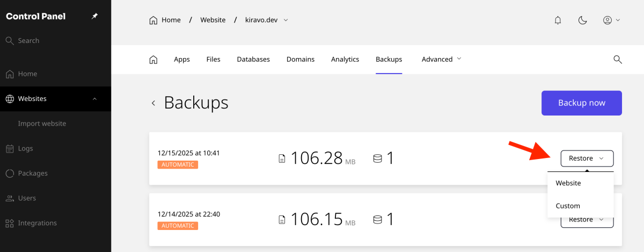The width and height of the screenshot is (644, 252).
Task: Click the magnifier icon in tab bar
Action: click(617, 60)
